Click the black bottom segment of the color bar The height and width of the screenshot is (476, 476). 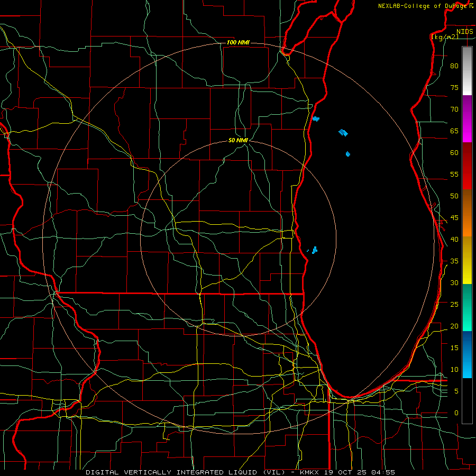tap(467, 401)
